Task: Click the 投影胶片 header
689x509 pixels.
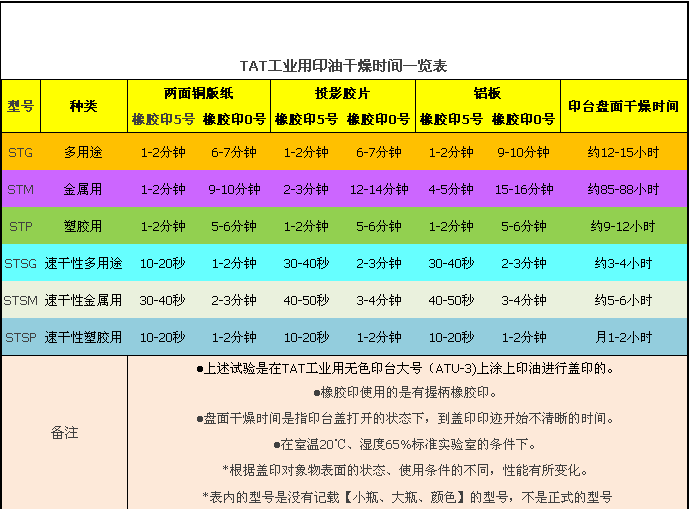Action: pyautogui.click(x=343, y=93)
